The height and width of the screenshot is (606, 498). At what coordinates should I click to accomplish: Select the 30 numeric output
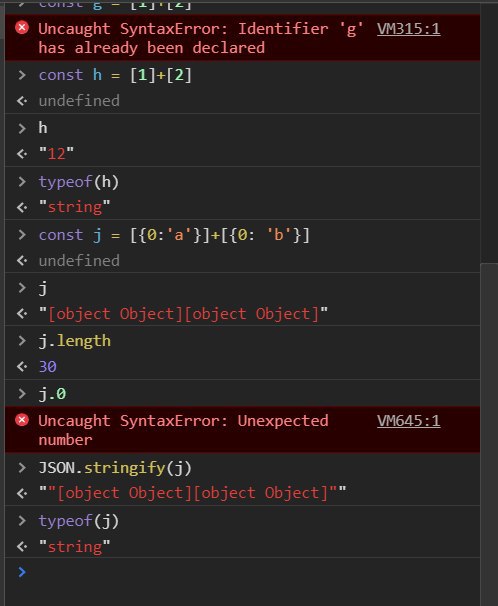48,367
